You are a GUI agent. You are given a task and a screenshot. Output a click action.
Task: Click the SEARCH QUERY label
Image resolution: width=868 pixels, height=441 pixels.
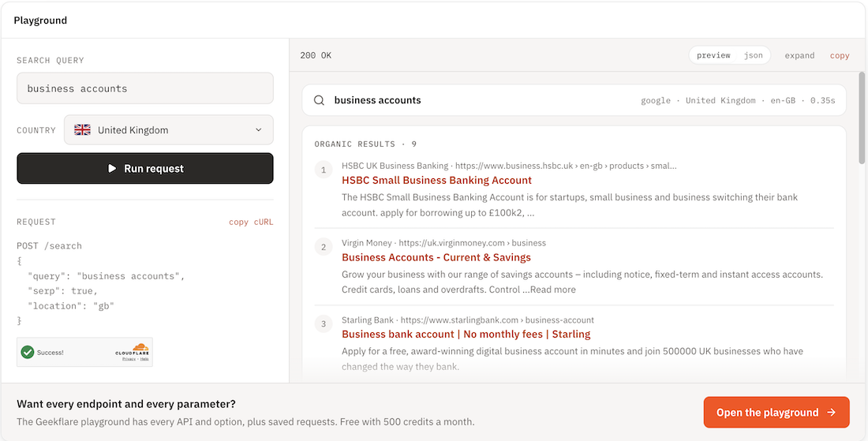51,60
